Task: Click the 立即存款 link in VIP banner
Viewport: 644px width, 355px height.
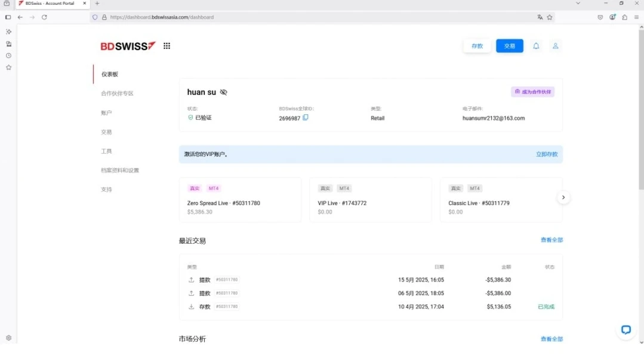Action: point(546,154)
